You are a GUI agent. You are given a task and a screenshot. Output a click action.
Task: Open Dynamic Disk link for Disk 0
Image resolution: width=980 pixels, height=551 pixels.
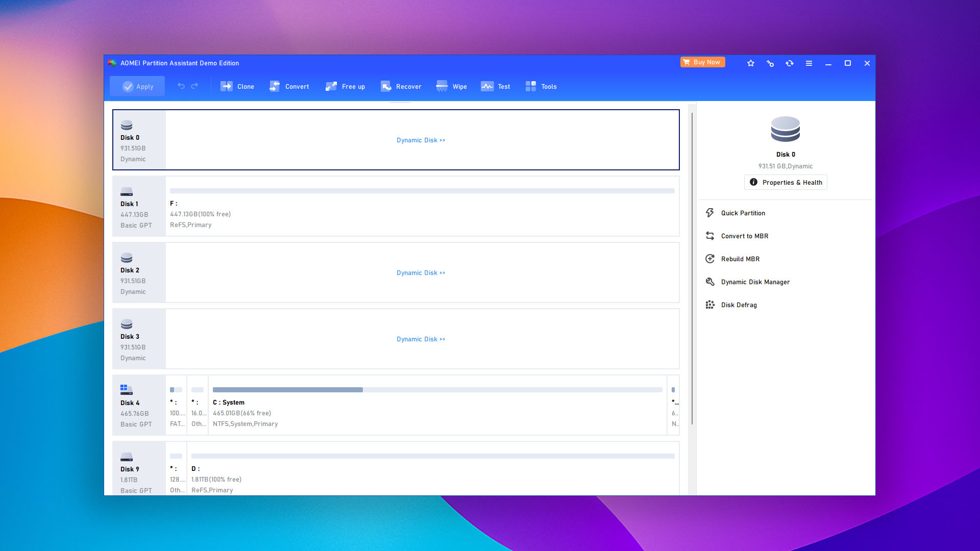click(421, 140)
